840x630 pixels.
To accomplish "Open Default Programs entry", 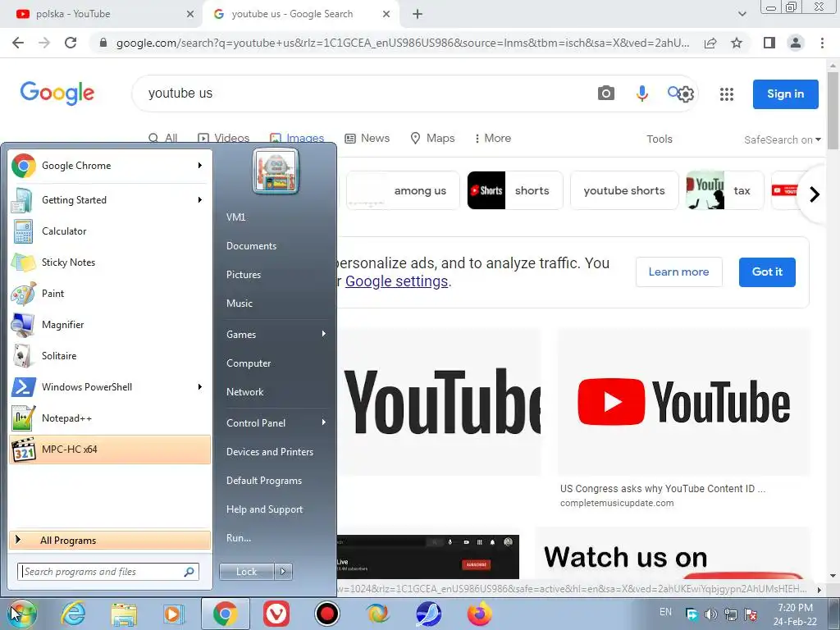I will pyautogui.click(x=263, y=481).
